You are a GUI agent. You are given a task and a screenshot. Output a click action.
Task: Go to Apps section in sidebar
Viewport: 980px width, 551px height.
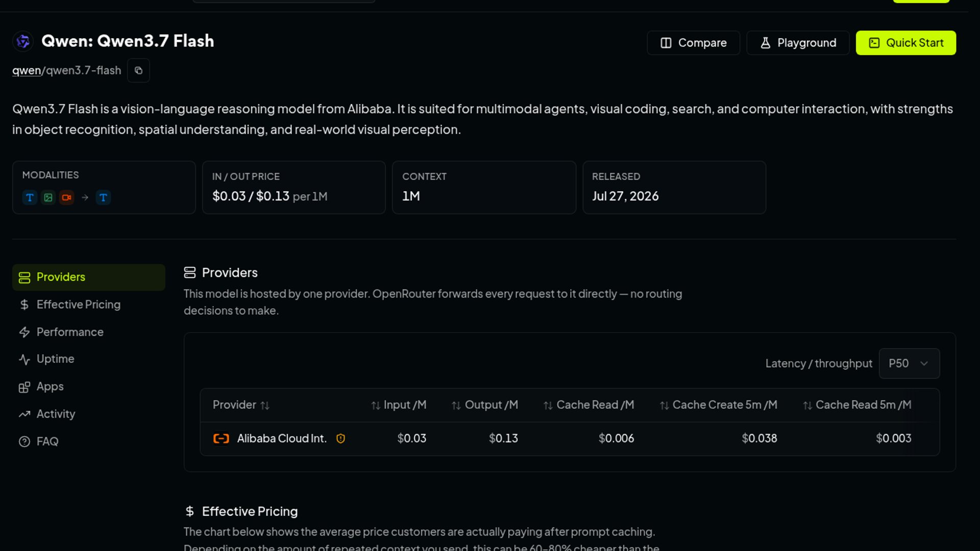pyautogui.click(x=89, y=387)
